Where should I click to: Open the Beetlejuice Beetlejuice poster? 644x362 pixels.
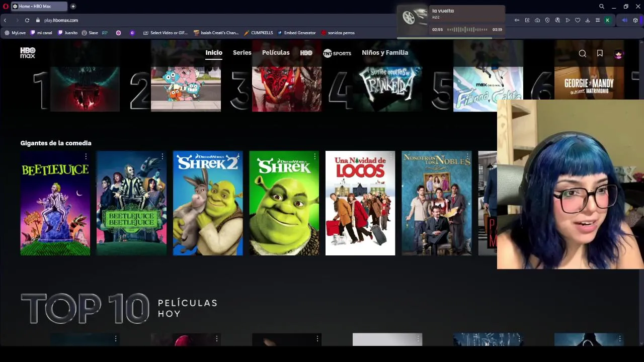pos(131,203)
